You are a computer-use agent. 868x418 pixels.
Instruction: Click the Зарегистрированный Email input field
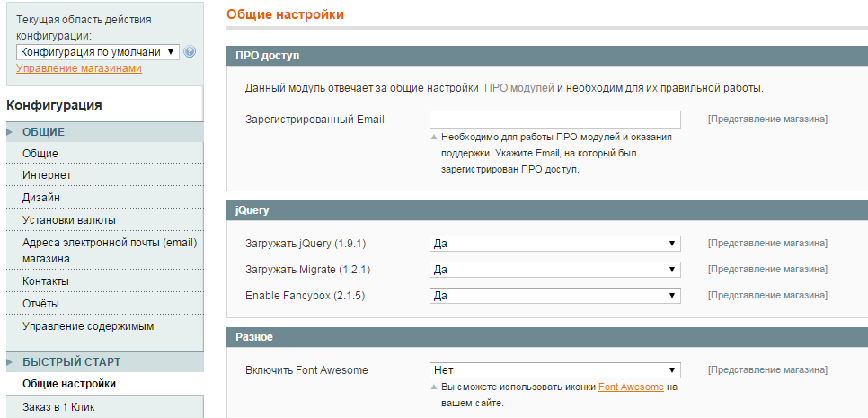point(554,120)
